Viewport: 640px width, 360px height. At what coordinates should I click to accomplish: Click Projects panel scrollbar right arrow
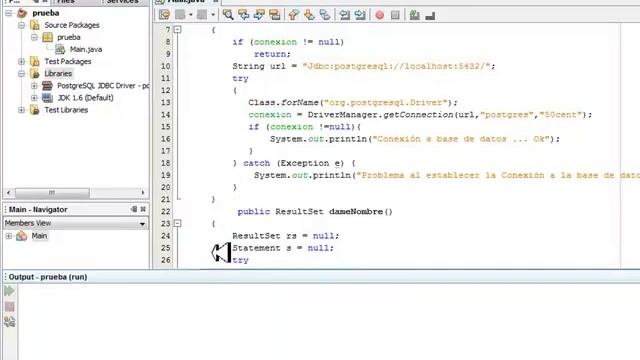(142, 193)
